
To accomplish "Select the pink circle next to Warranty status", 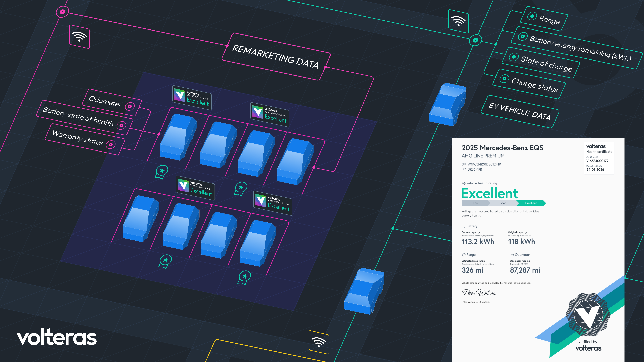I will tap(111, 144).
